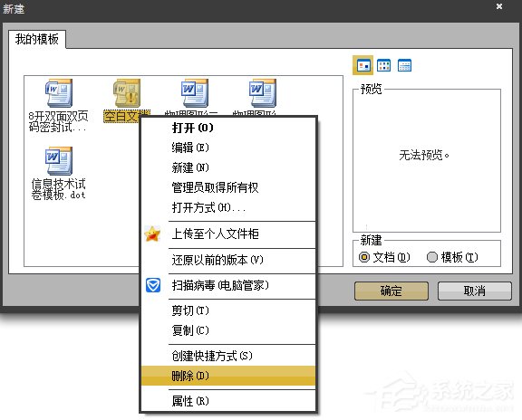Viewport: 522px width, 420px height.
Task: Choose 复制(C) from context menu
Action: click(x=228, y=330)
